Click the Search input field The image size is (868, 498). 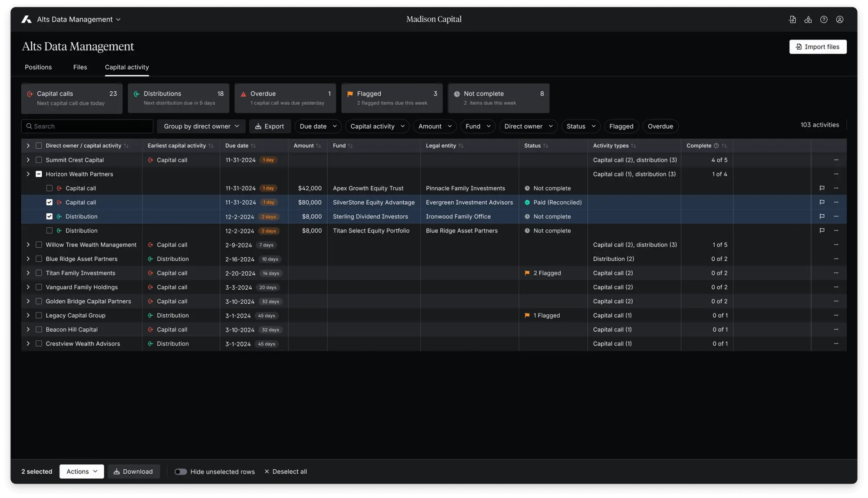[87, 126]
